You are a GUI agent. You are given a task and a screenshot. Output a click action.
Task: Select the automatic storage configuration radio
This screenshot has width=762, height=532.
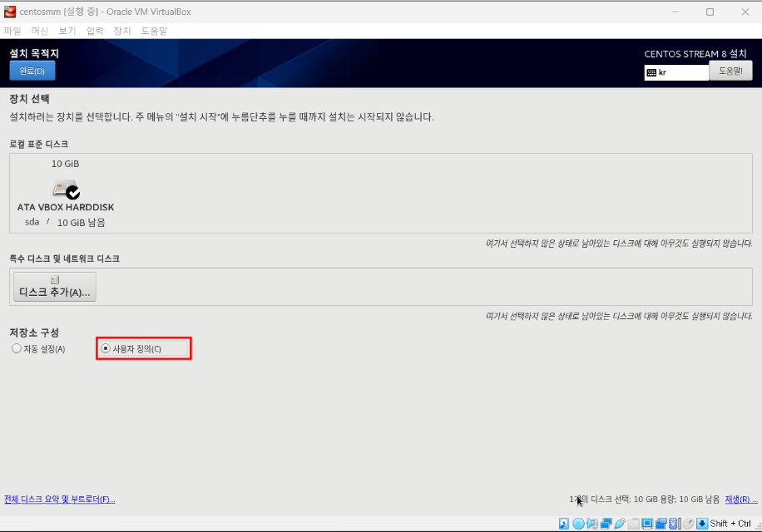pyautogui.click(x=17, y=348)
